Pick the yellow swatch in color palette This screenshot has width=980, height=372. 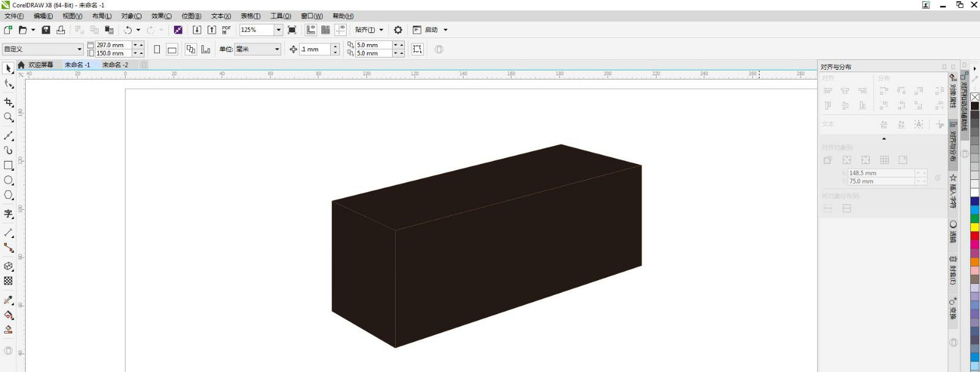pyautogui.click(x=974, y=227)
